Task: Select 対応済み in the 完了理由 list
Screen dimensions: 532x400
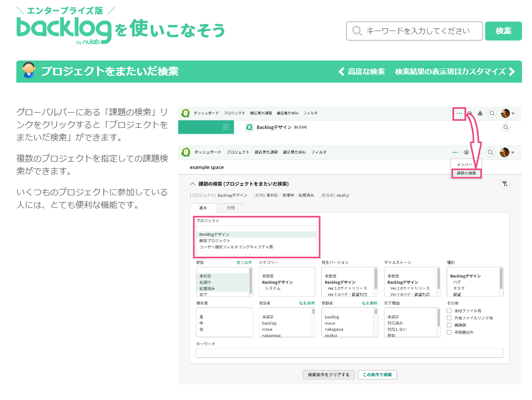Action: tap(395, 323)
